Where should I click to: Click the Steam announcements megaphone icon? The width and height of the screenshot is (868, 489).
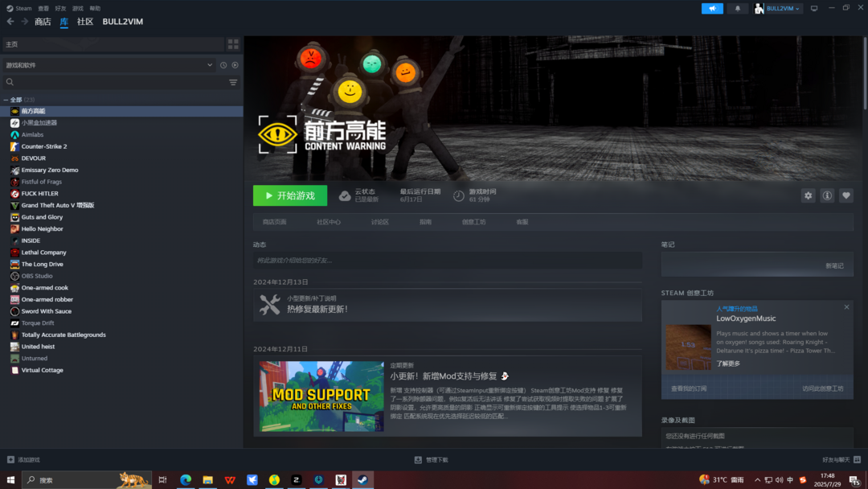click(712, 8)
